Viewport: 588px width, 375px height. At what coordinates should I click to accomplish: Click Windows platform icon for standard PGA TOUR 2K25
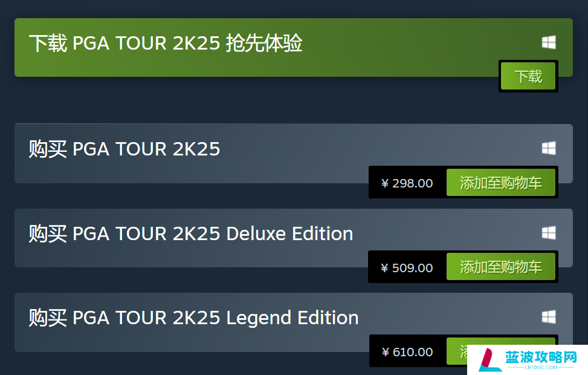(549, 148)
